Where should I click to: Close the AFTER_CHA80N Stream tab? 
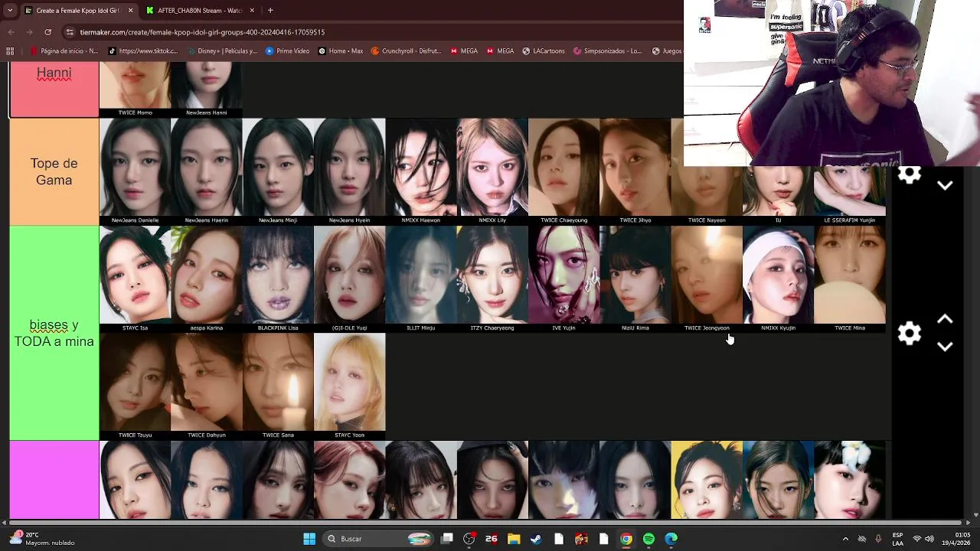[252, 11]
